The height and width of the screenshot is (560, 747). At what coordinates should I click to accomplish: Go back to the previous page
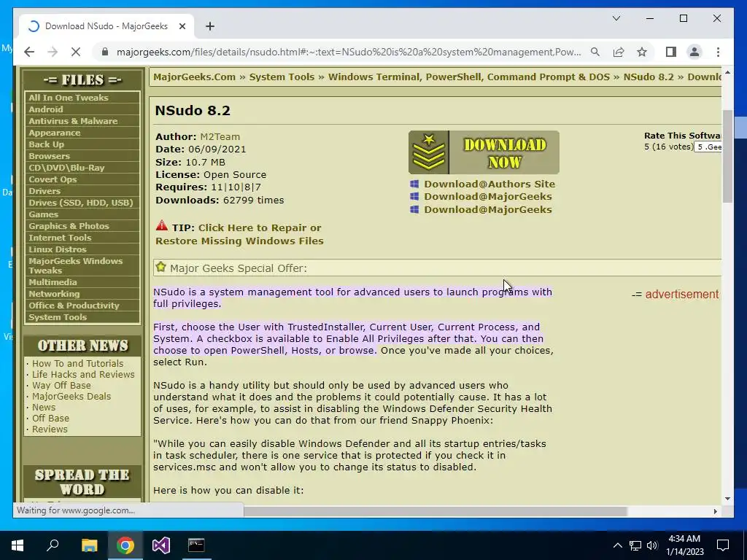click(29, 52)
